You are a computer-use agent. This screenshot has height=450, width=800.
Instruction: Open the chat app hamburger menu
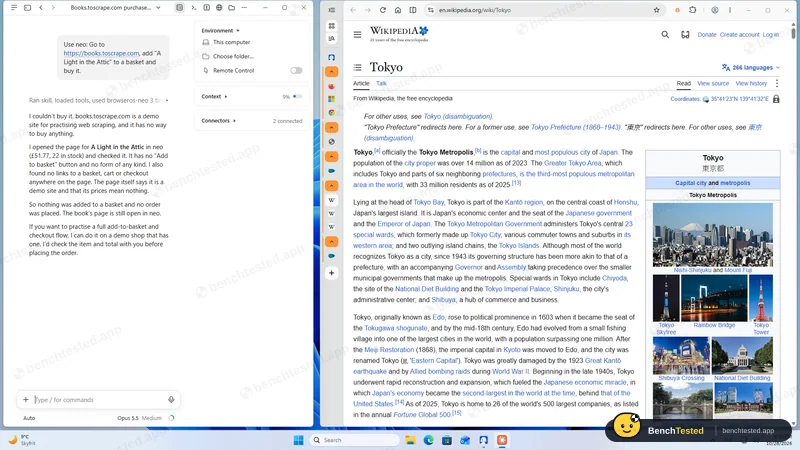(14, 8)
